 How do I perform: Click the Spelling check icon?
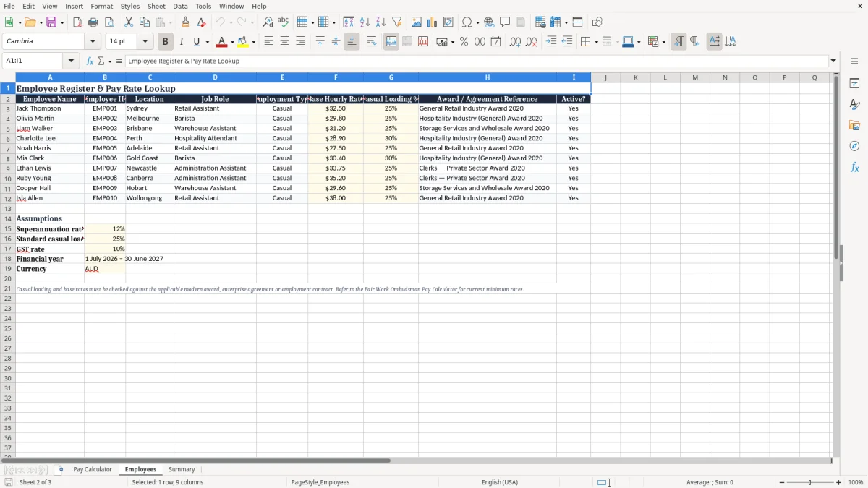(x=284, y=22)
